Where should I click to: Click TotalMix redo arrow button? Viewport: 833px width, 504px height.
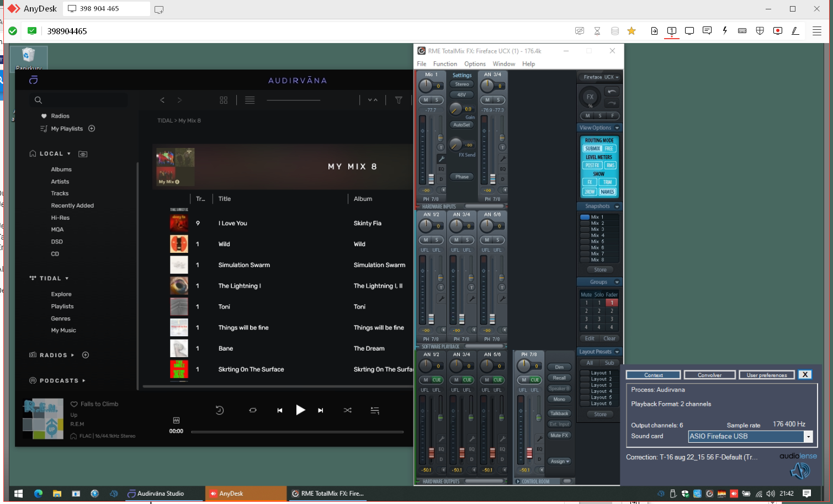tap(612, 103)
